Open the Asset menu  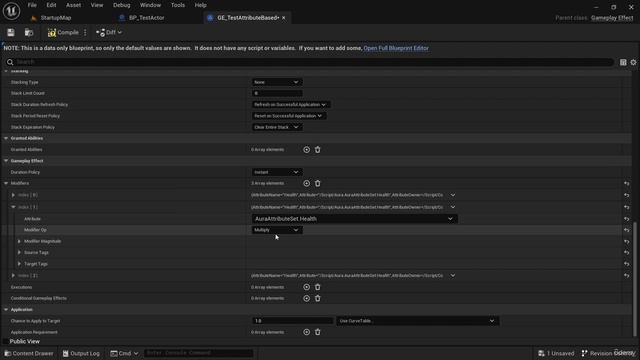(x=73, y=5)
